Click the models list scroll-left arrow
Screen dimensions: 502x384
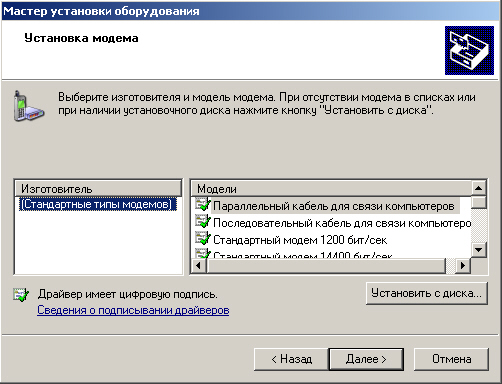(199, 266)
